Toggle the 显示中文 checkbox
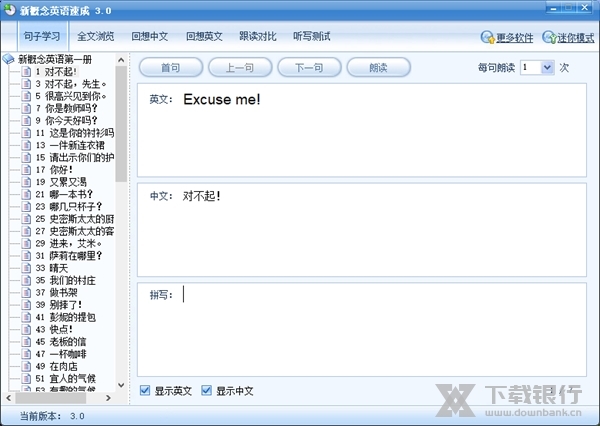The width and height of the screenshot is (600, 426). 206,390
